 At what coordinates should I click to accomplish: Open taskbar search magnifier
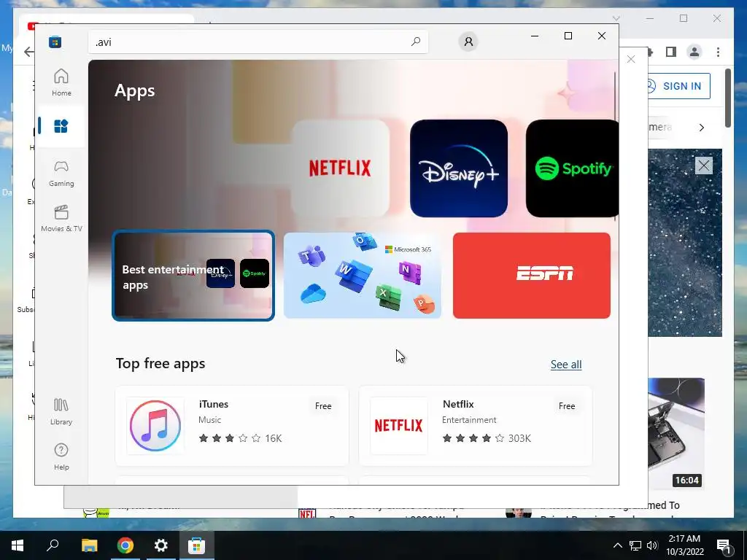click(53, 545)
